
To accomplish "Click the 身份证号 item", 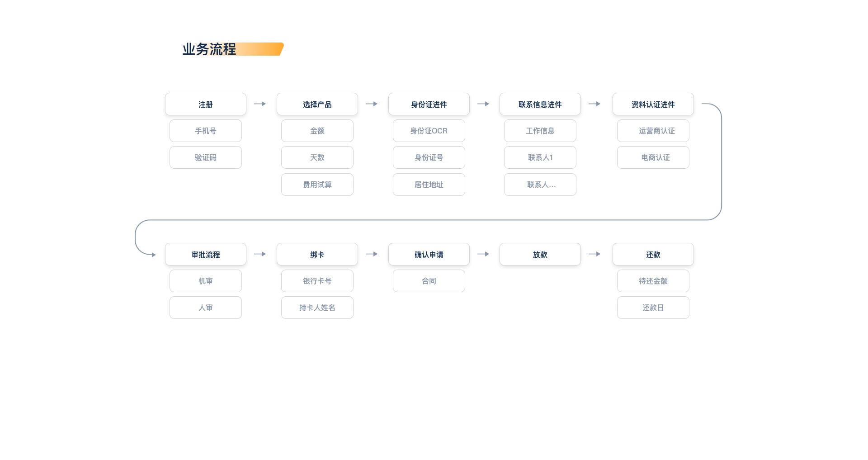I will [x=429, y=157].
